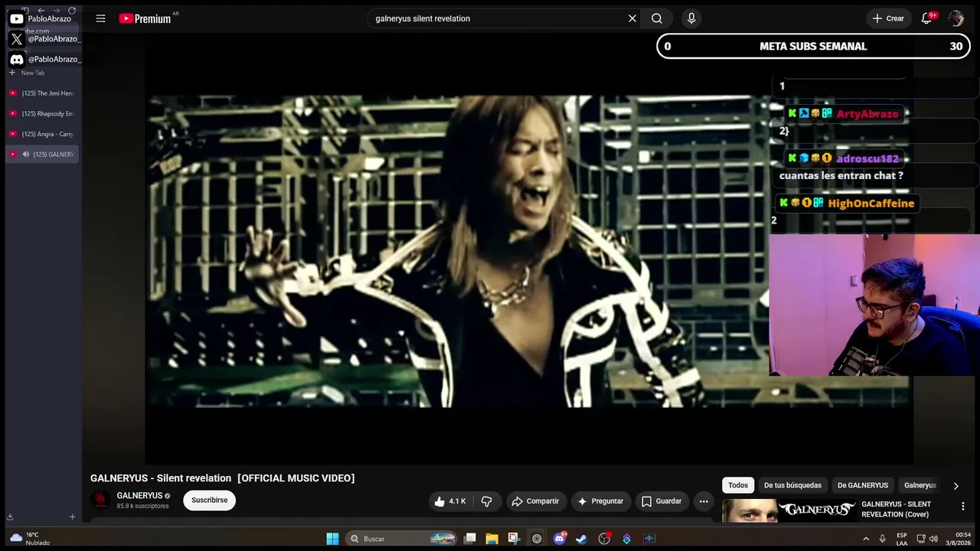Open Discord from the taskbar

(x=560, y=539)
